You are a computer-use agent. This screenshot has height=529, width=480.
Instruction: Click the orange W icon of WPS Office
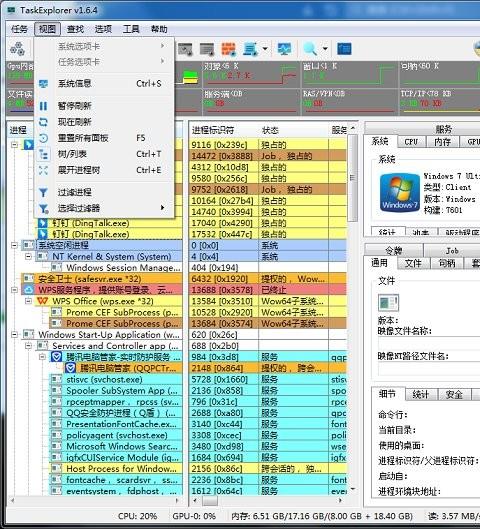click(42, 301)
